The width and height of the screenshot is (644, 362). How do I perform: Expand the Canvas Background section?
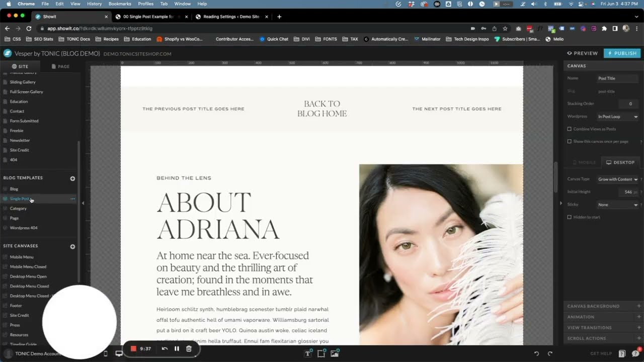(604, 306)
